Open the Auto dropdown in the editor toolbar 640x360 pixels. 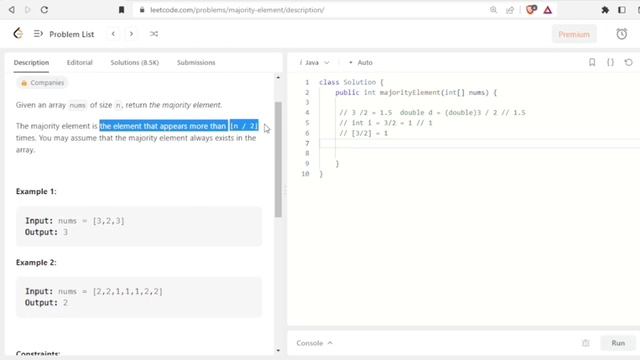pos(361,62)
